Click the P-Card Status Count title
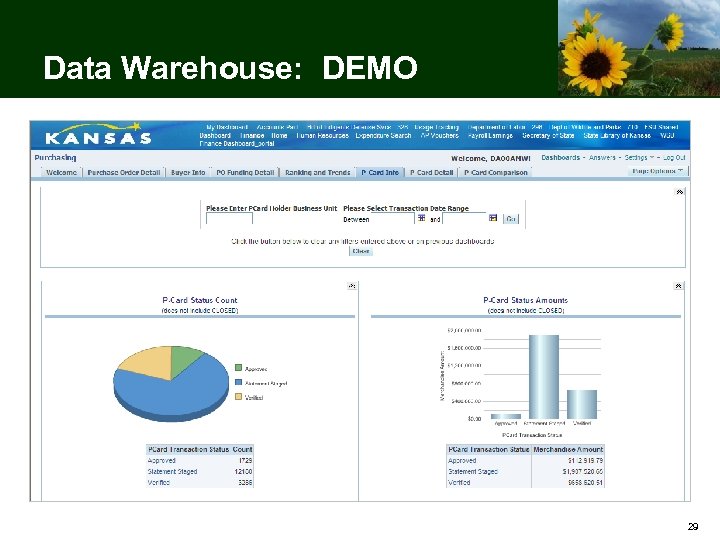Image resolution: width=720 pixels, height=540 pixels. tap(200, 300)
